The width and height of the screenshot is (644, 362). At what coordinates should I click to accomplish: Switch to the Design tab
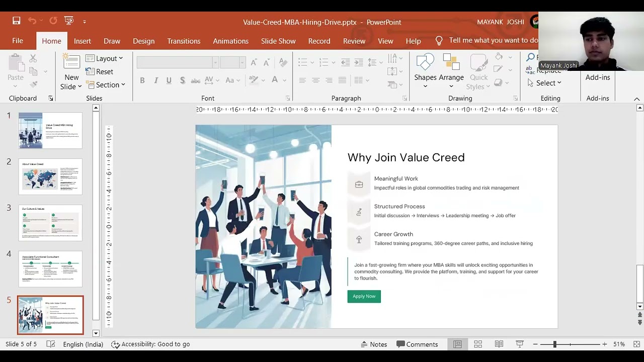144,41
